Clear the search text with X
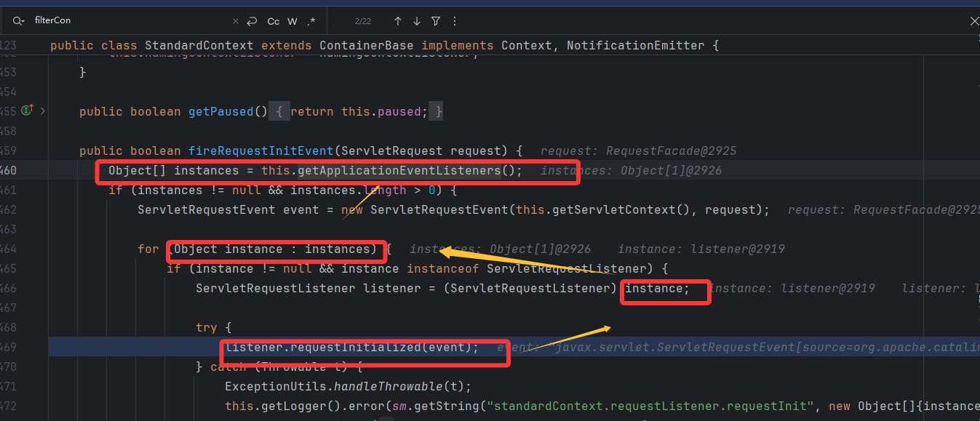 coord(235,21)
